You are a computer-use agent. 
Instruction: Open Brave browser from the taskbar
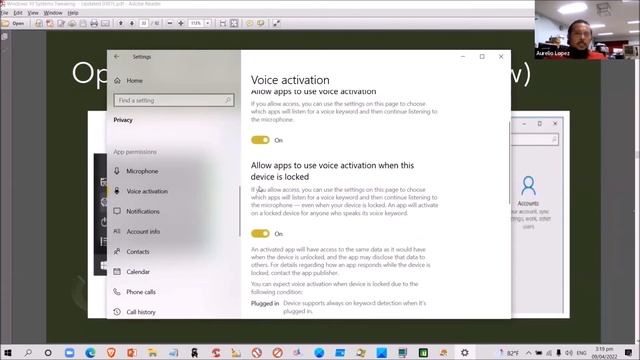[x=111, y=353]
